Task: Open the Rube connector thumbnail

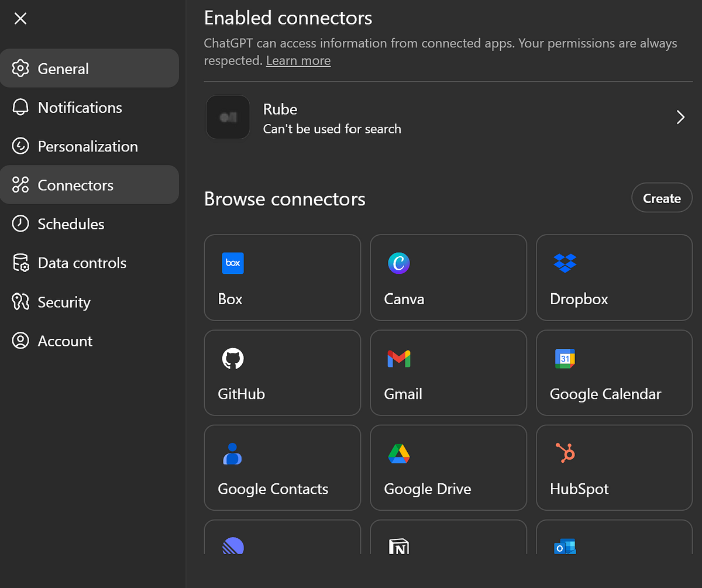Action: (x=228, y=118)
